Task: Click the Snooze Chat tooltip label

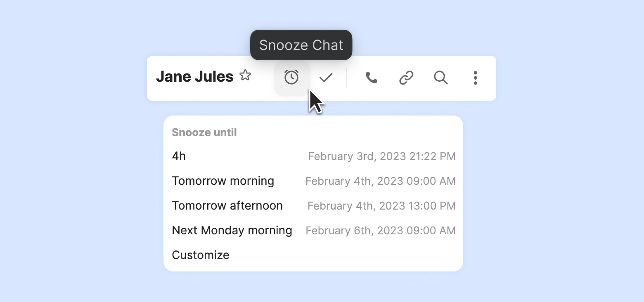Action: 301,45
